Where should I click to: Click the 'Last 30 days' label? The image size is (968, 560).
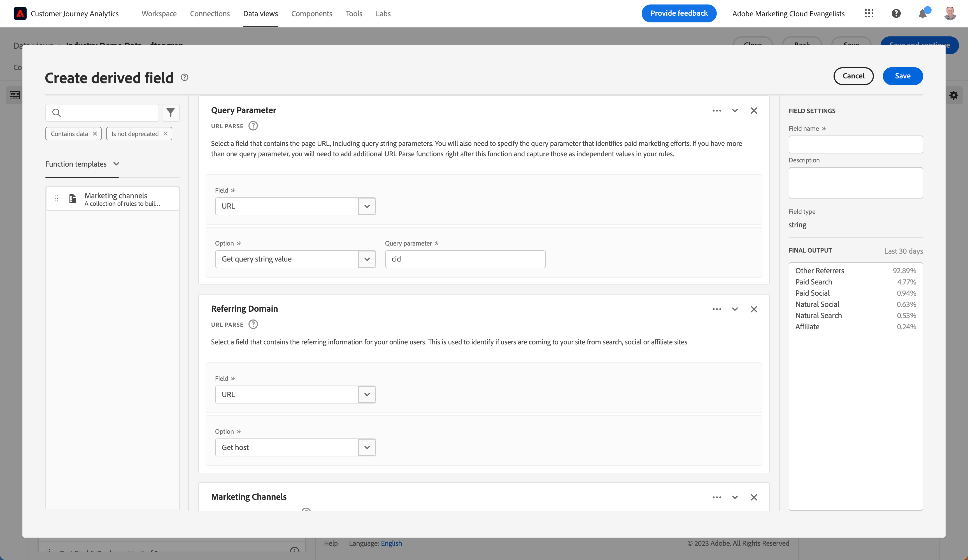903,251
